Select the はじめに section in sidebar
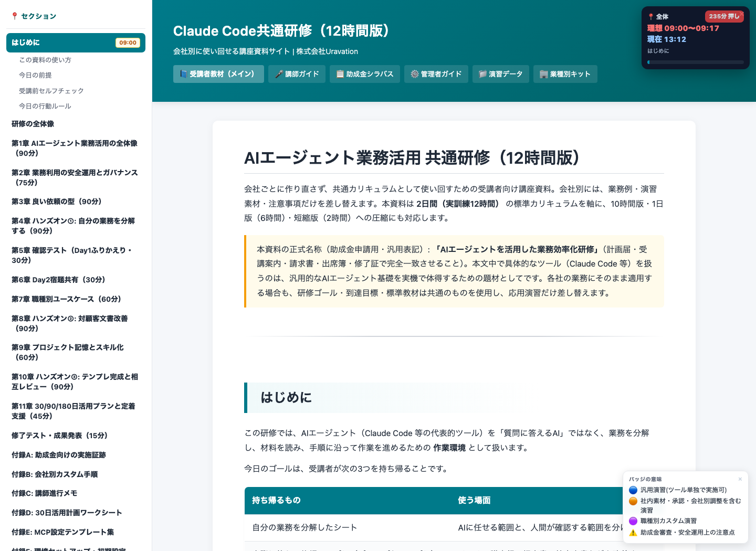Image resolution: width=756 pixels, height=551 pixels. tap(76, 43)
